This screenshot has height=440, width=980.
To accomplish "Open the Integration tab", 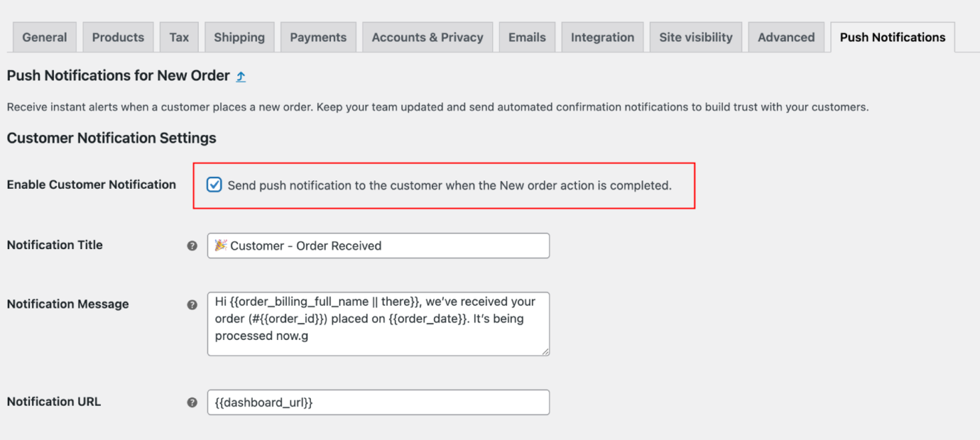I will tap(603, 38).
